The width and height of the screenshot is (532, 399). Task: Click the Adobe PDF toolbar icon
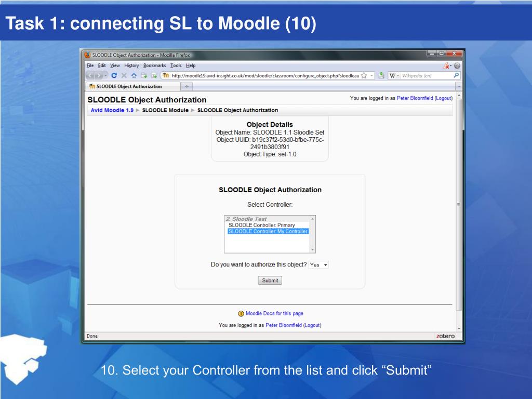[x=446, y=65]
